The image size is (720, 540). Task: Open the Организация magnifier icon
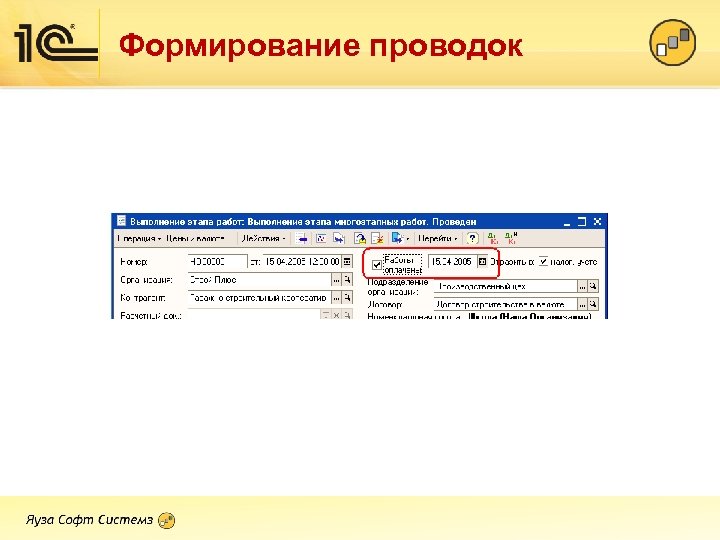coord(347,280)
